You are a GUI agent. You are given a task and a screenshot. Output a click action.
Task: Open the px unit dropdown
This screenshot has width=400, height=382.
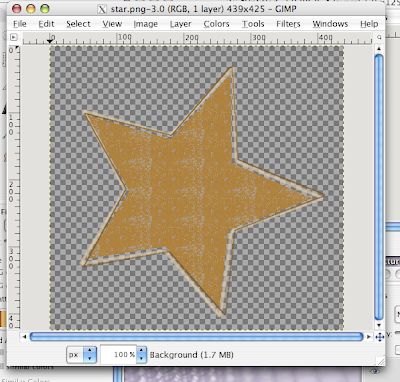point(82,355)
